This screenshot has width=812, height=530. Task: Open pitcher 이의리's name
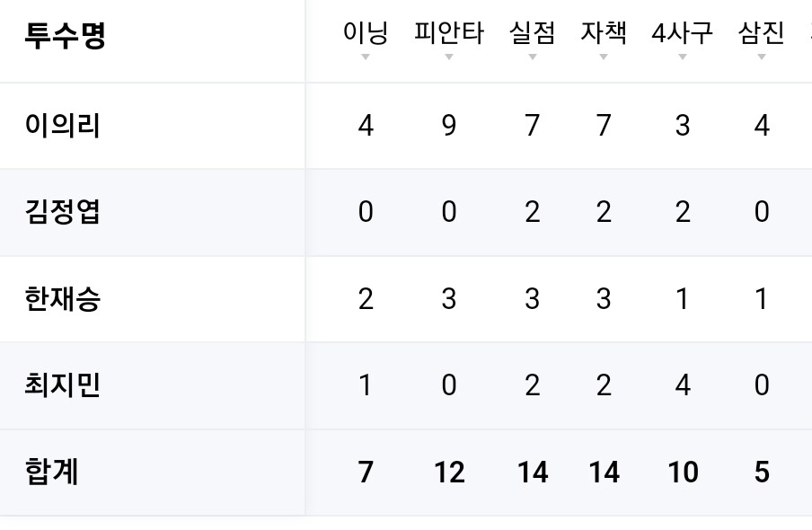tap(62, 126)
